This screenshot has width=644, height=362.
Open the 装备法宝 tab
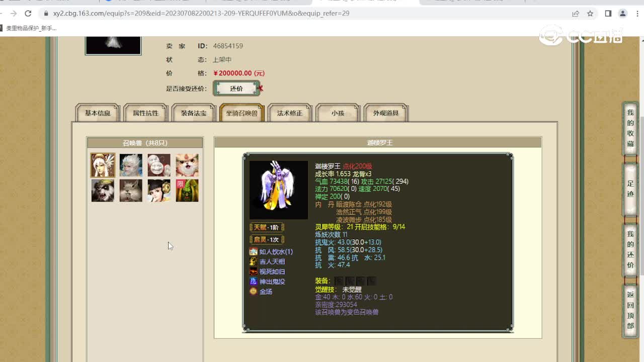194,113
